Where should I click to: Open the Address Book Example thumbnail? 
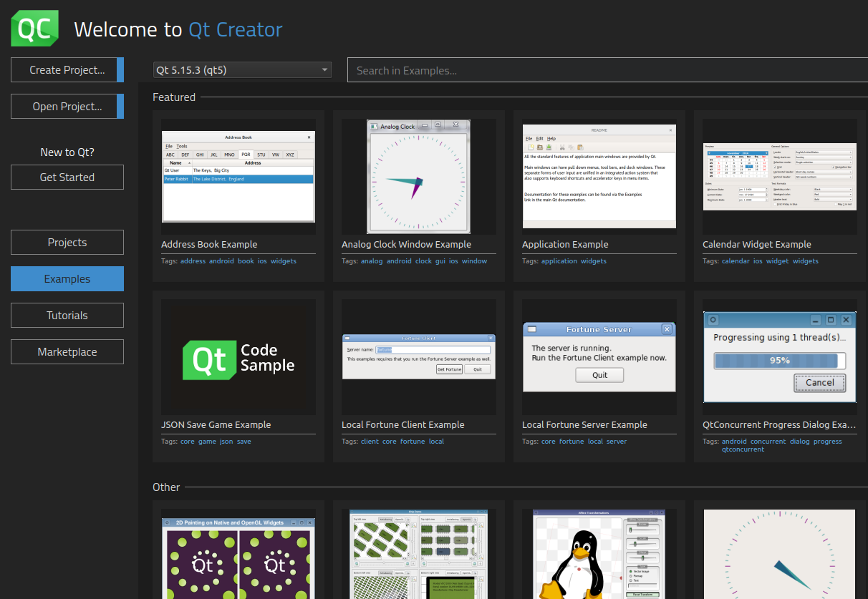coord(238,177)
